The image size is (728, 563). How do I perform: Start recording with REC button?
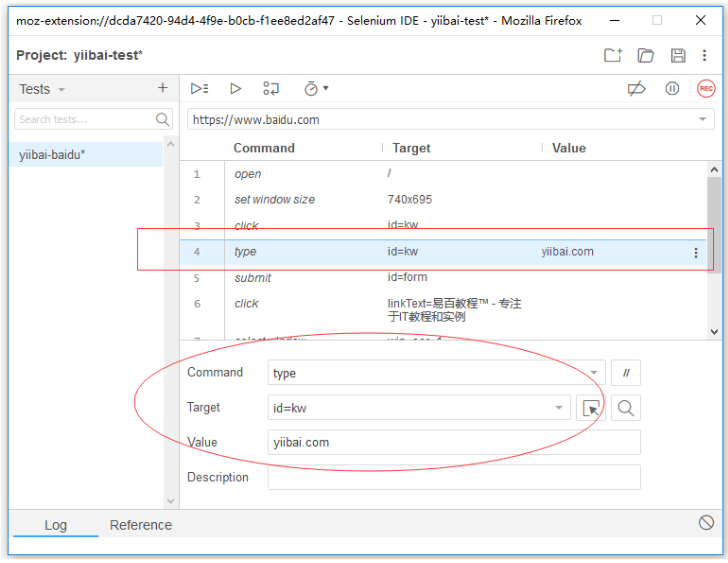coord(706,88)
